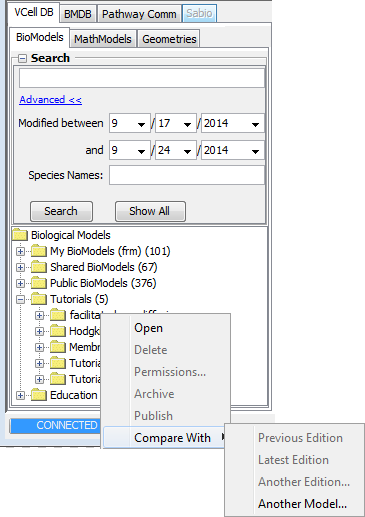Expand the Shared BioModels node

20,267
